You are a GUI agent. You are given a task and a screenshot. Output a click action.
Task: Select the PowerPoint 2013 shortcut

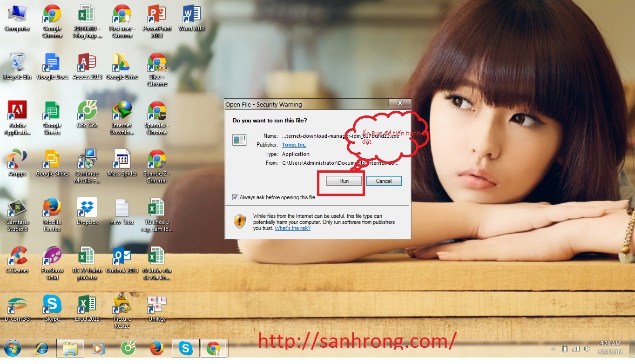tap(157, 21)
